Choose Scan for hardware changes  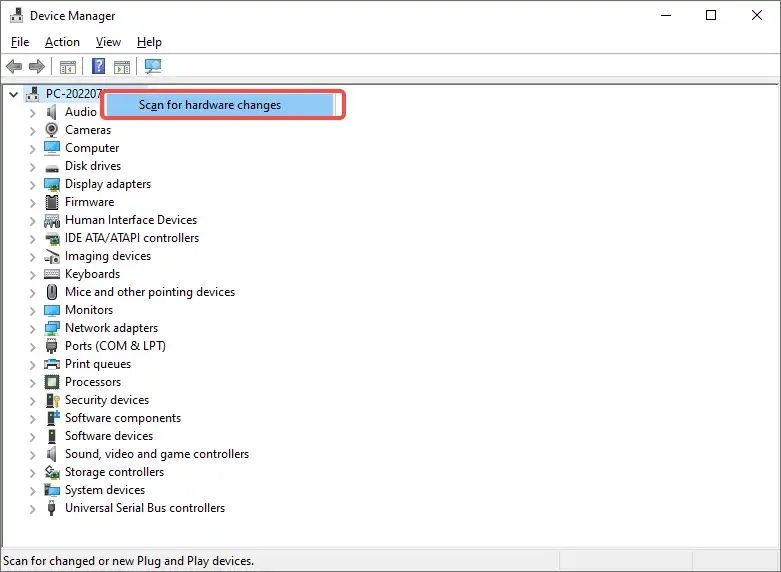pos(210,105)
